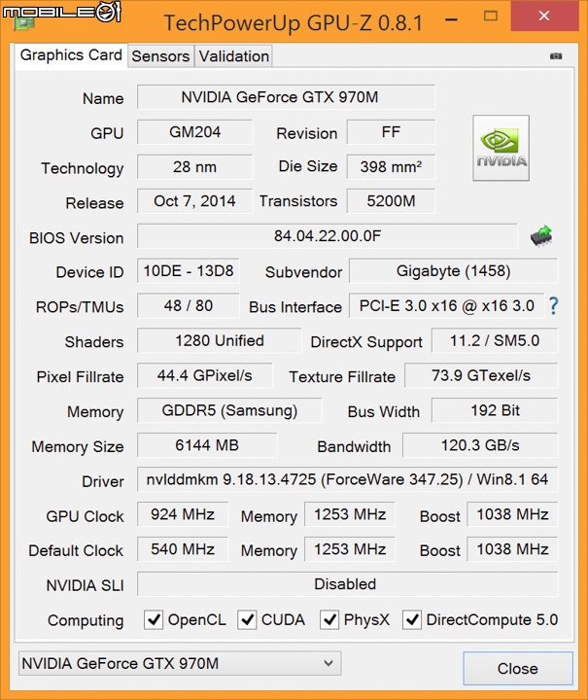588x700 pixels.
Task: Click the Default Clock value 540 MHz
Action: (183, 549)
